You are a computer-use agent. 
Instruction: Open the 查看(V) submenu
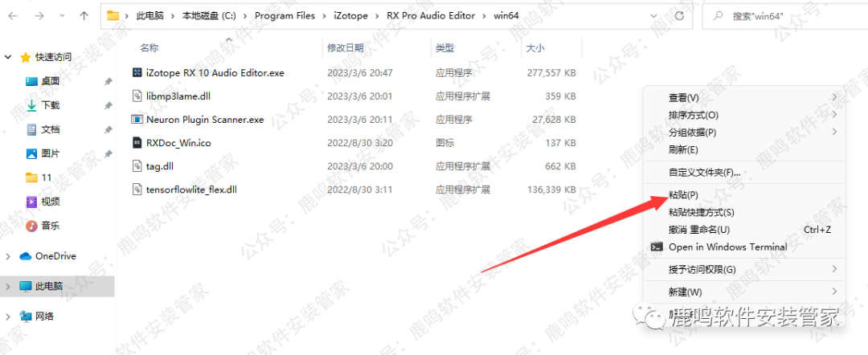(x=743, y=98)
